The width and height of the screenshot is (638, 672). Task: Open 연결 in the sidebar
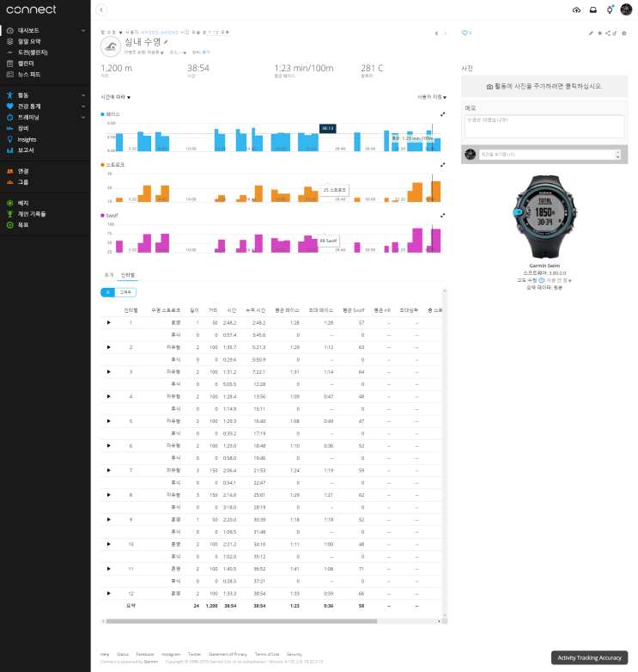tap(23, 171)
